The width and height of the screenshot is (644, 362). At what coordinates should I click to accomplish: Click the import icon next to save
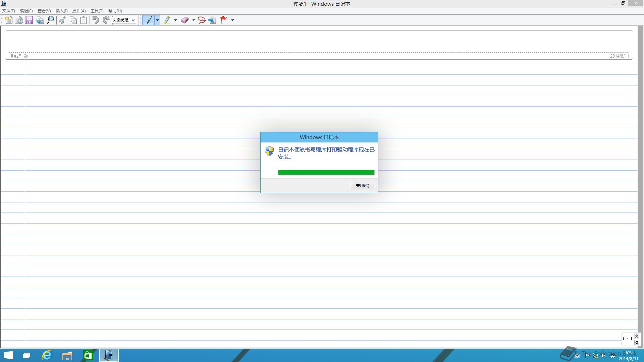click(x=40, y=20)
